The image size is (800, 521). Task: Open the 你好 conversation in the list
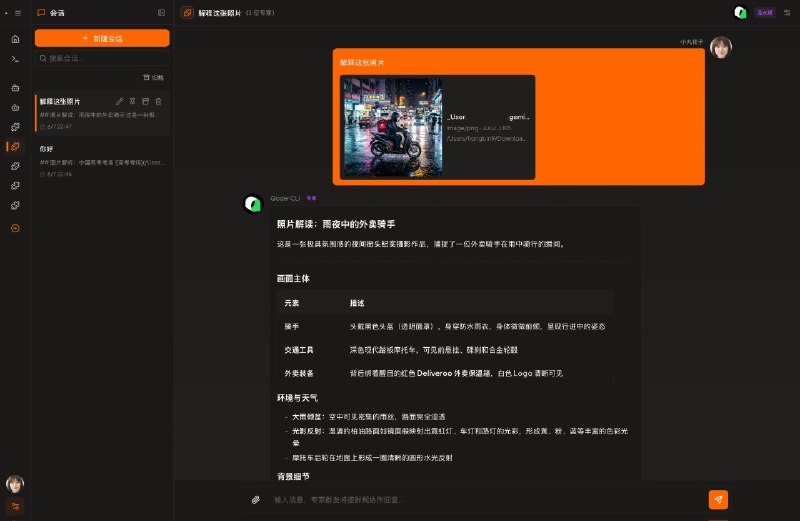102,161
